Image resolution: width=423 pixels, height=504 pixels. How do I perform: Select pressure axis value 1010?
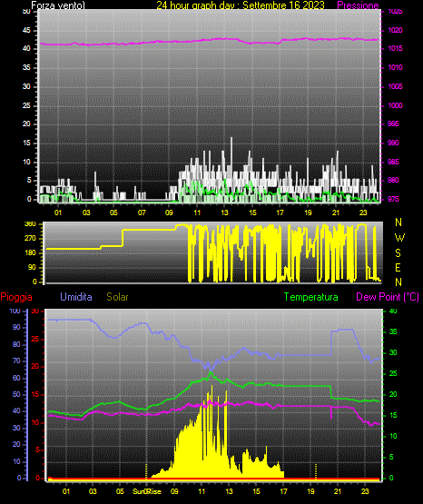(395, 67)
